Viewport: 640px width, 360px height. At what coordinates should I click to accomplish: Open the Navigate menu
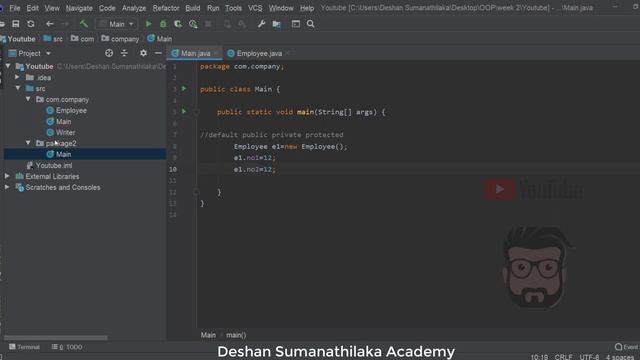pyautogui.click(x=79, y=8)
